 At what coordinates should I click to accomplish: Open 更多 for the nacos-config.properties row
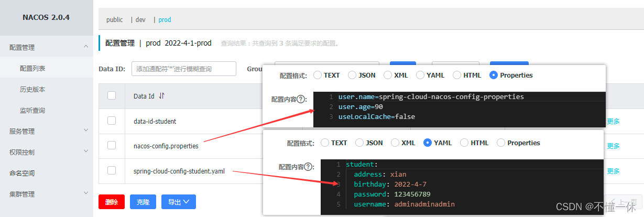(x=613, y=146)
